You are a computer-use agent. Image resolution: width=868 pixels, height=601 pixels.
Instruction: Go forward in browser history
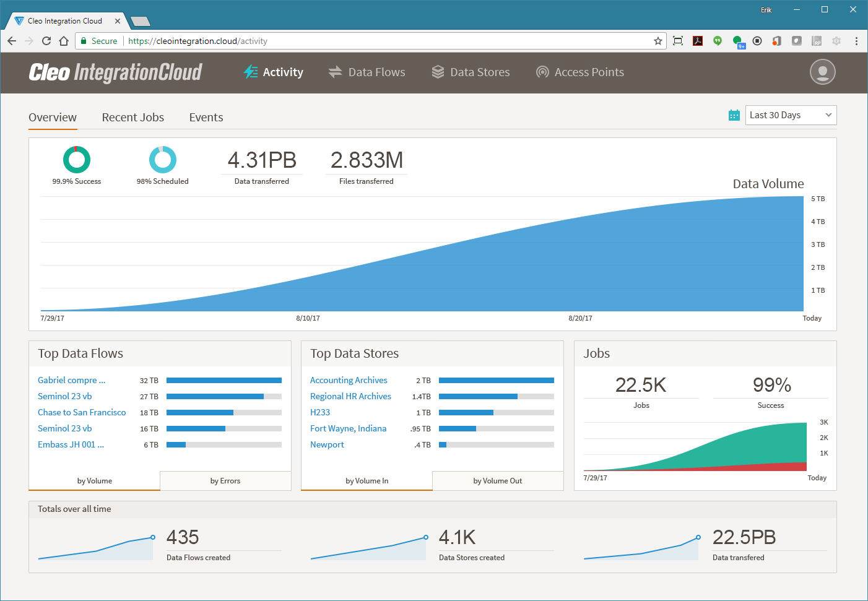(29, 41)
